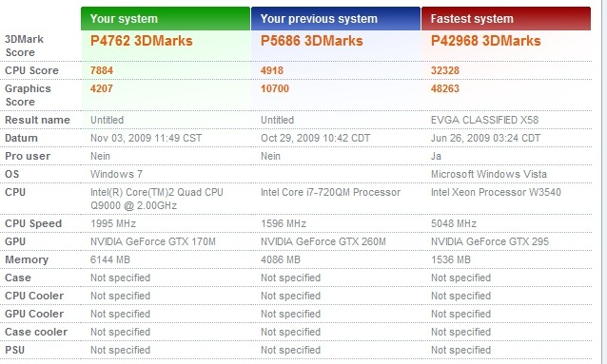This screenshot has height=364, width=607.
Task: Click the Intel Xeon Processor W3540 text
Action: pyautogui.click(x=496, y=192)
